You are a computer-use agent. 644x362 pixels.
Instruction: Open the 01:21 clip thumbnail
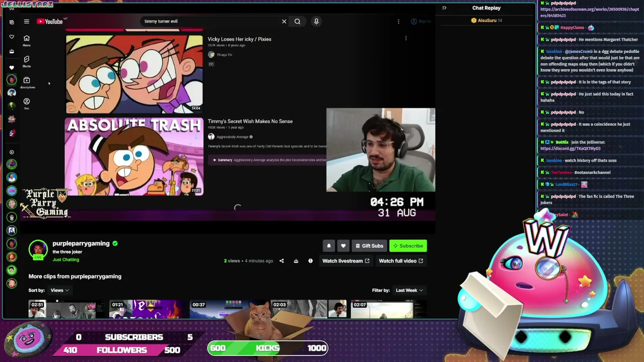[x=147, y=309]
